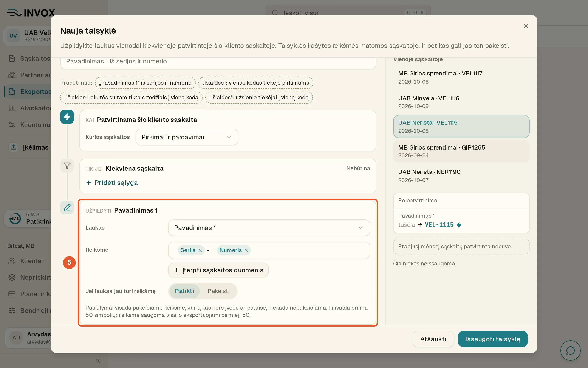
Task: Select invoice UAB Minvela VEL1116
Action: click(461, 102)
